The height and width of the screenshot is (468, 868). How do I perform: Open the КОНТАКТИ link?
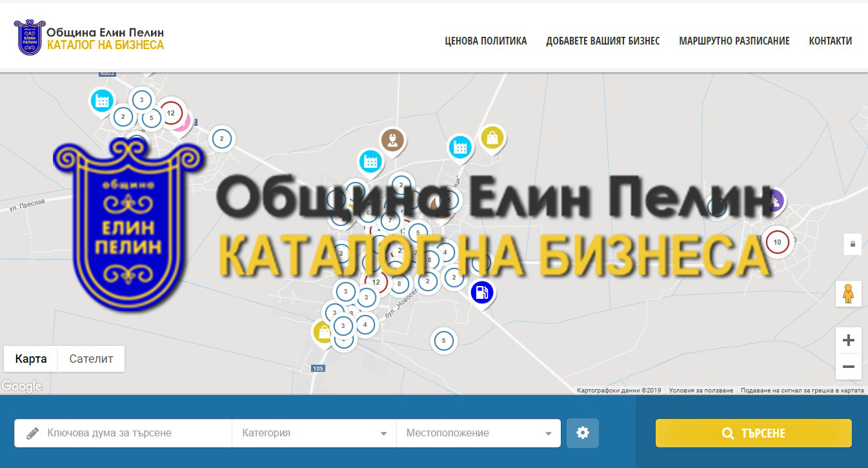(x=831, y=41)
